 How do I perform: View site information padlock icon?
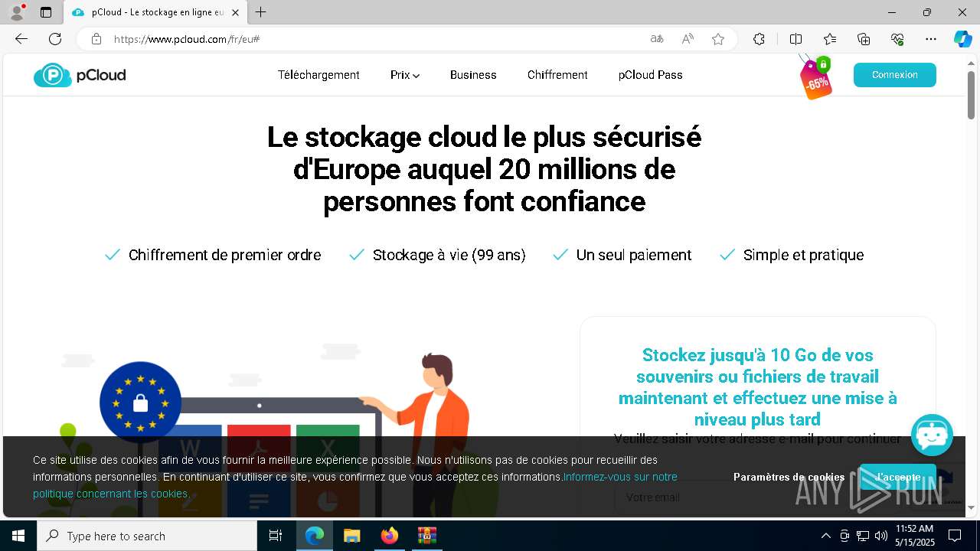[96, 39]
